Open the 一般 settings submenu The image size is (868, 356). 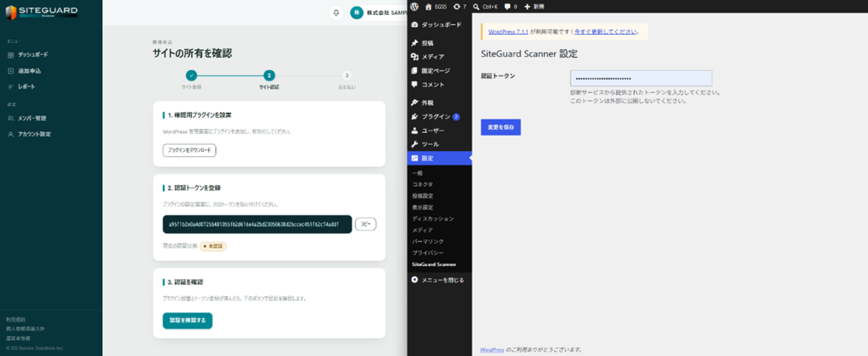click(x=417, y=173)
